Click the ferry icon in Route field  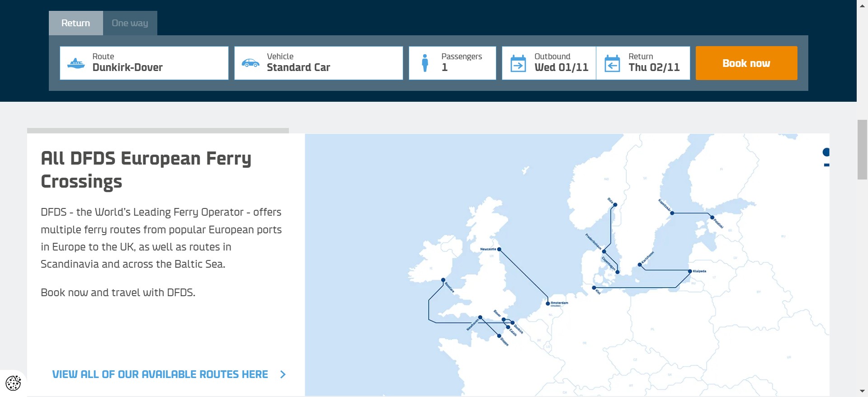click(75, 63)
